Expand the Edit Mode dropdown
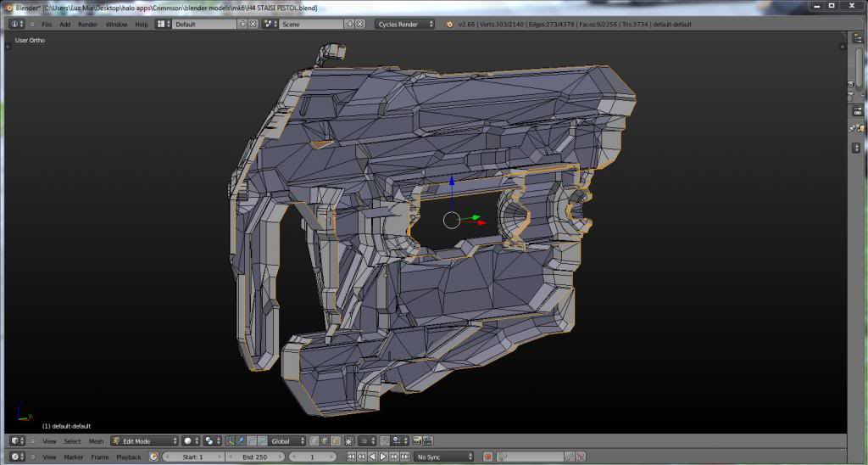This screenshot has height=465, width=868. tap(145, 441)
